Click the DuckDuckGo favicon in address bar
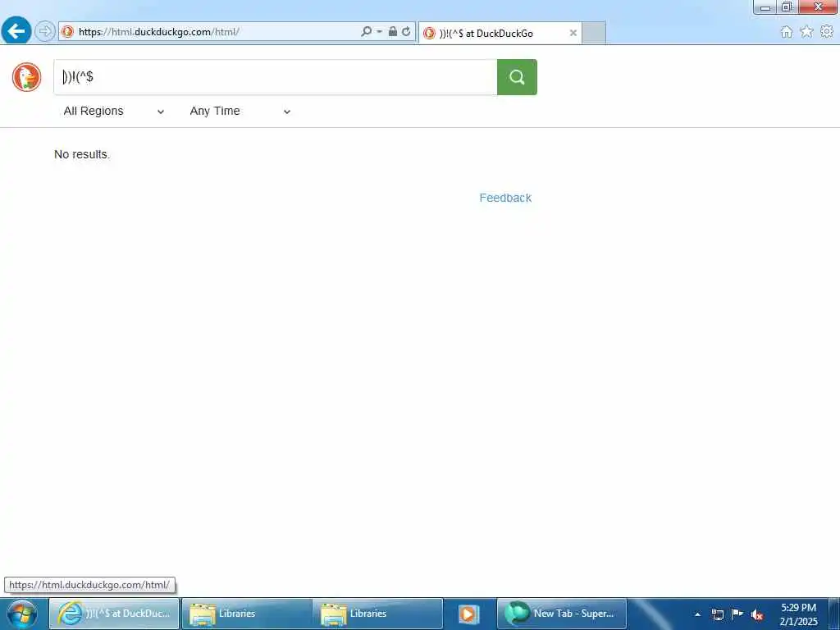 point(67,32)
